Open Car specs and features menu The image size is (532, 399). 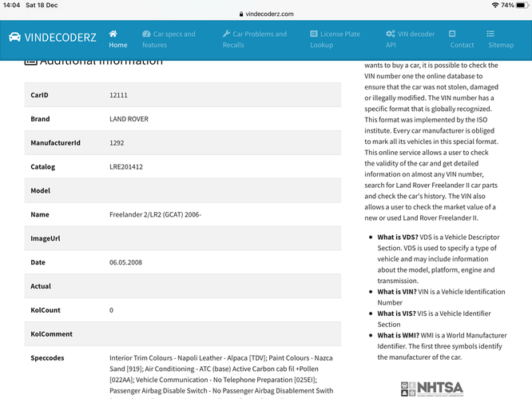[169, 39]
